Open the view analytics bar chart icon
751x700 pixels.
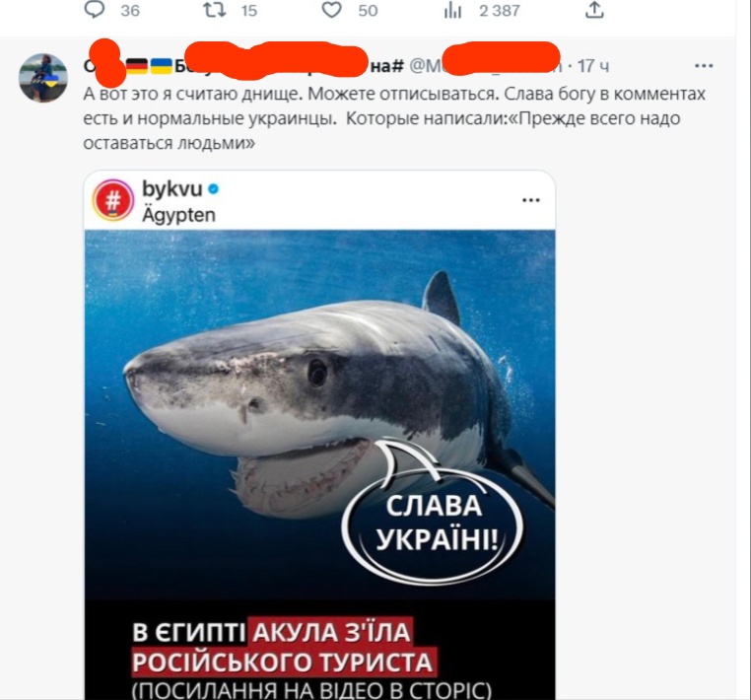click(452, 10)
